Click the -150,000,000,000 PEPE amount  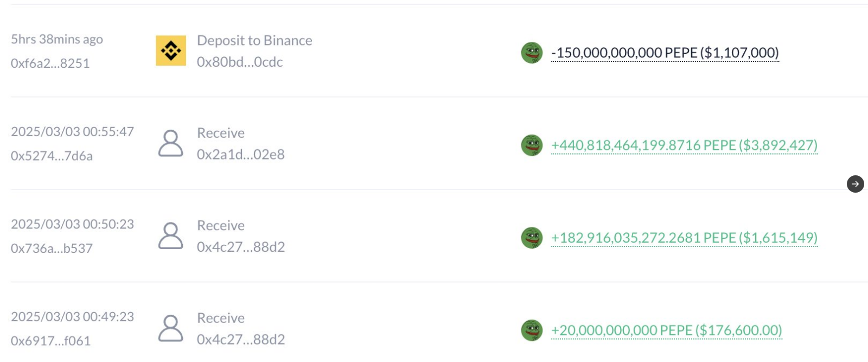pos(665,53)
